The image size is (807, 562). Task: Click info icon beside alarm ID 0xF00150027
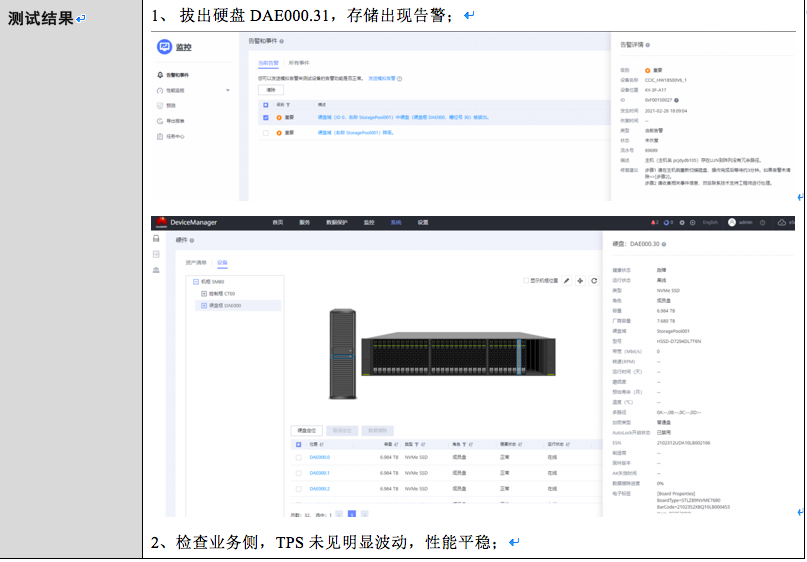(x=676, y=100)
